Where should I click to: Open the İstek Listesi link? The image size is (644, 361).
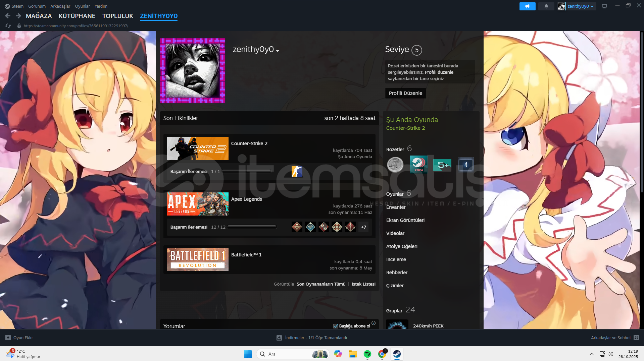(x=363, y=284)
